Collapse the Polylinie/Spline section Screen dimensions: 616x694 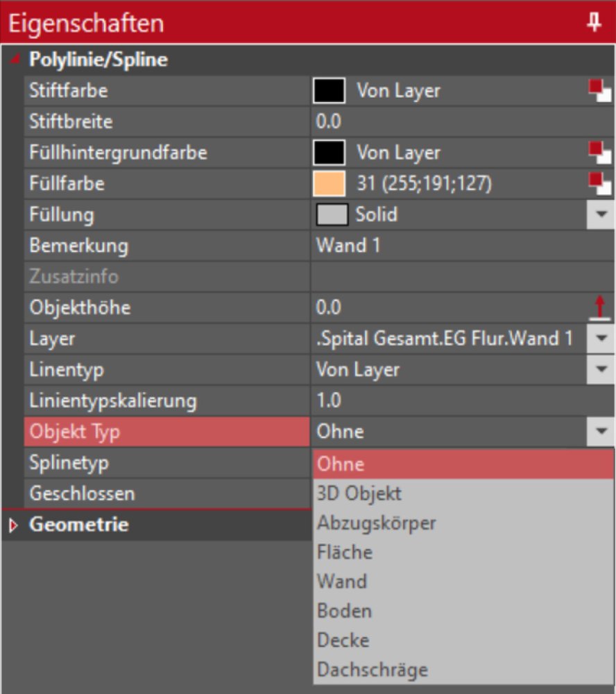[14, 60]
